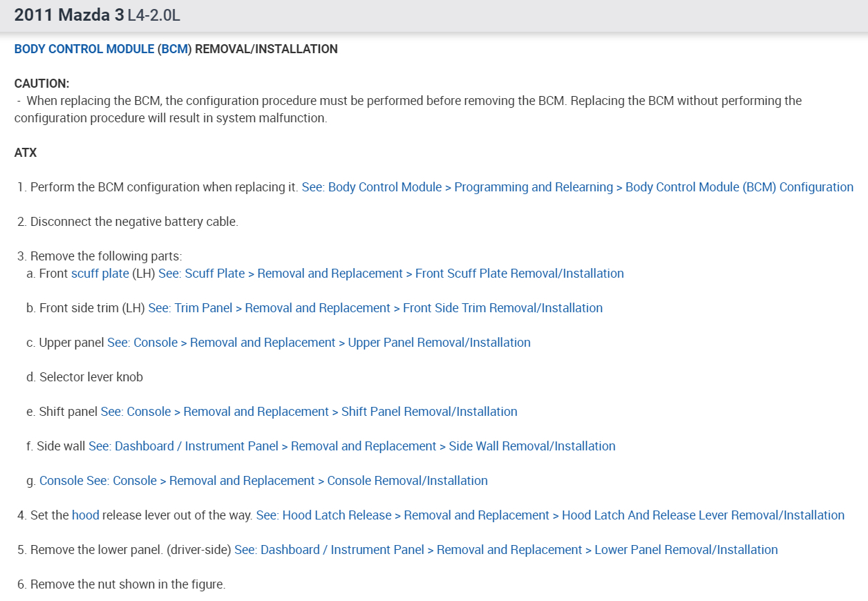Click the 'Console' term link in step g
The image size is (868, 601).
61,481
